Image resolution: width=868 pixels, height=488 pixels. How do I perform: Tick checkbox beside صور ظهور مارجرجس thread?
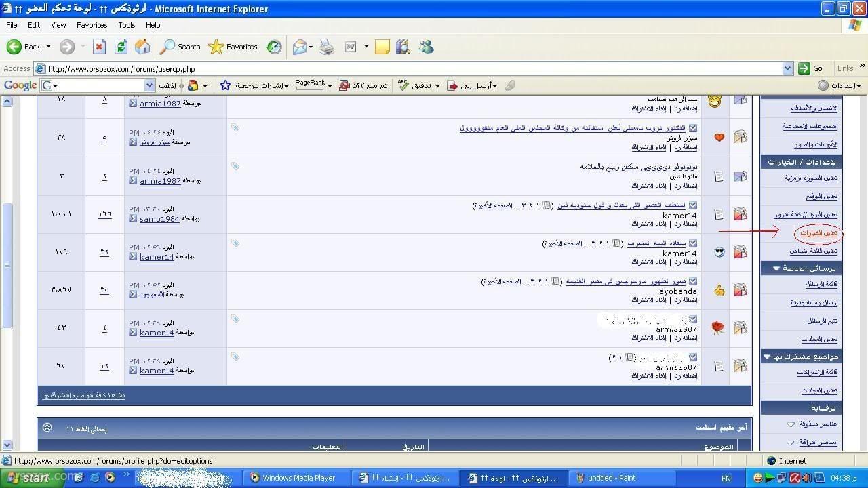tap(693, 281)
